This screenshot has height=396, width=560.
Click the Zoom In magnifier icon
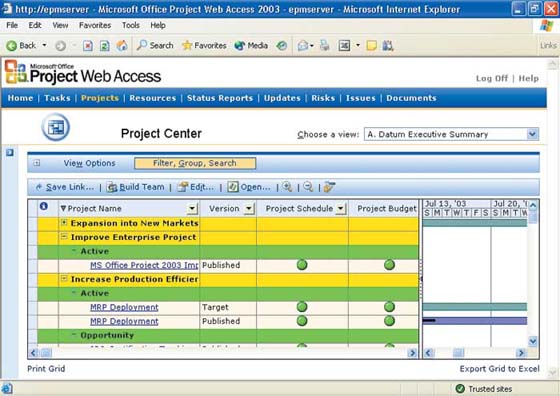287,187
